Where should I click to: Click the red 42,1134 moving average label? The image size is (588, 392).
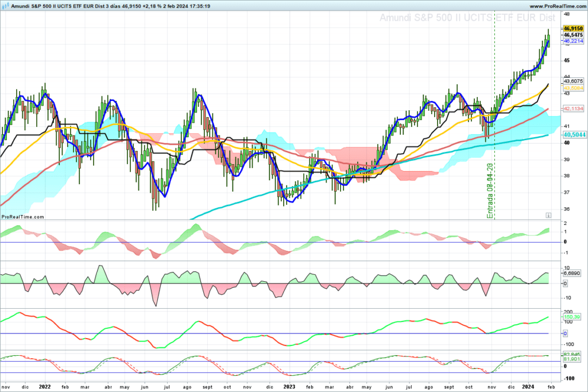pos(574,108)
